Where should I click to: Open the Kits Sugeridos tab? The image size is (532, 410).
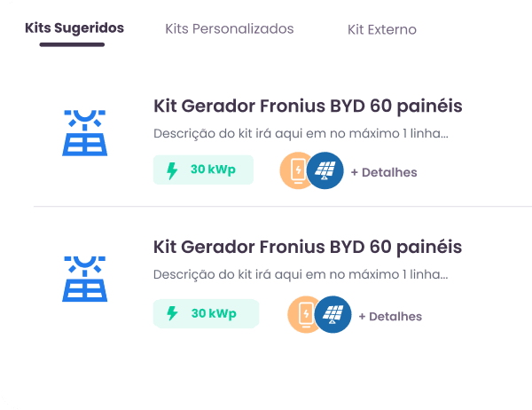[74, 28]
